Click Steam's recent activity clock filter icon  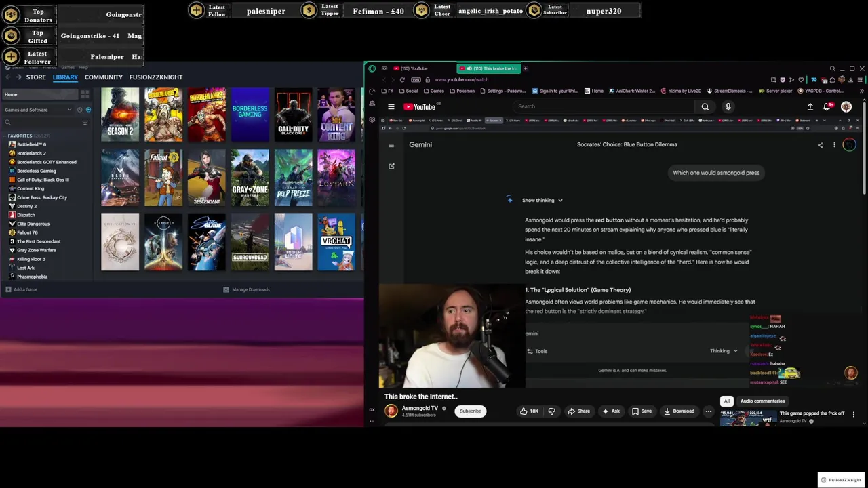point(79,110)
